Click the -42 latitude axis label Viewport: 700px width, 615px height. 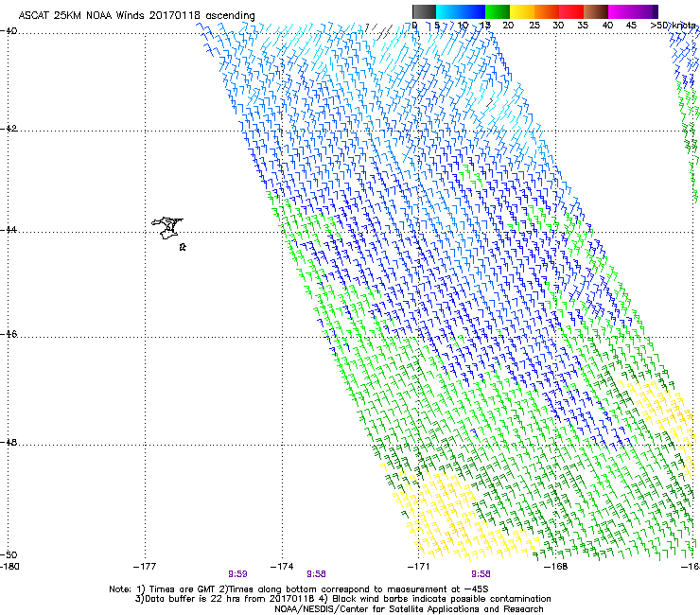(9, 129)
